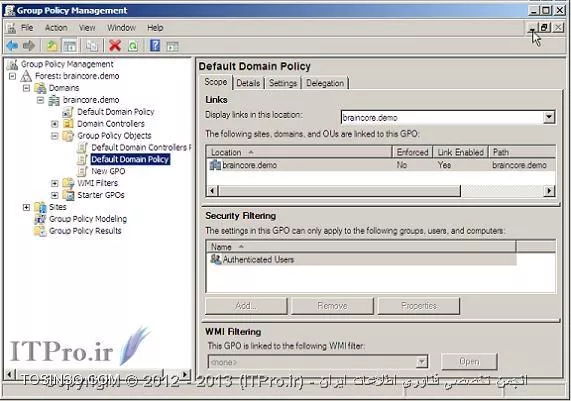Select Default Domain Policy link under braincore.demo

tap(115, 112)
